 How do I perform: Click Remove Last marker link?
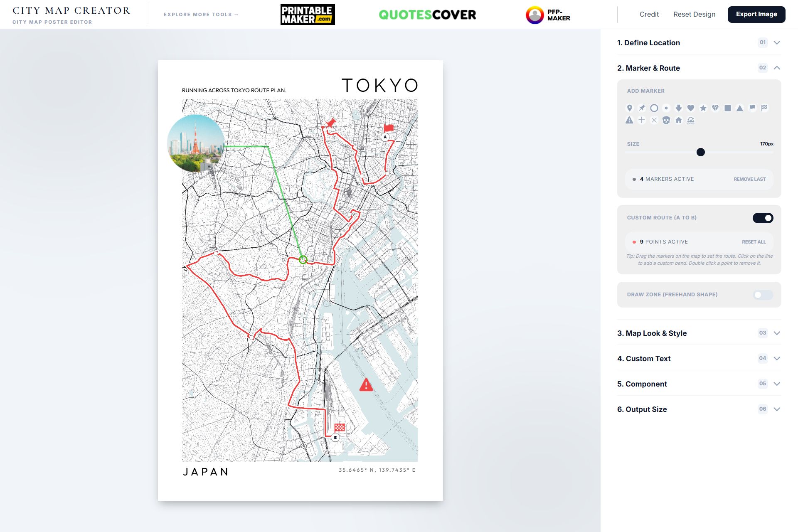(749, 179)
